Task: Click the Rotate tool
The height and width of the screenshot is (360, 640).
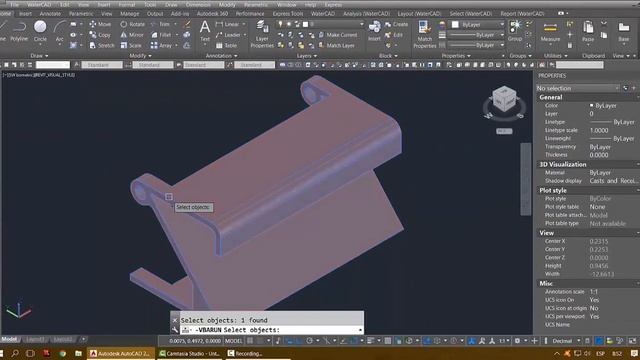Action: pos(132,24)
